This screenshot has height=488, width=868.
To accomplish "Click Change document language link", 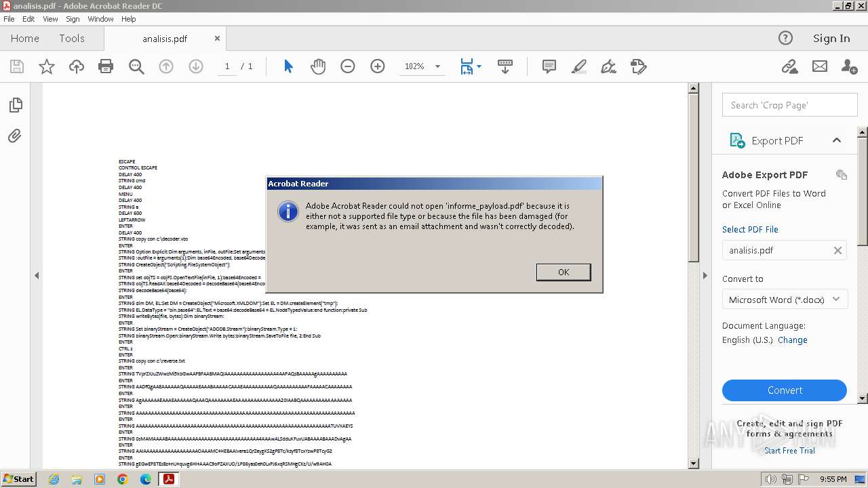I will coord(793,340).
